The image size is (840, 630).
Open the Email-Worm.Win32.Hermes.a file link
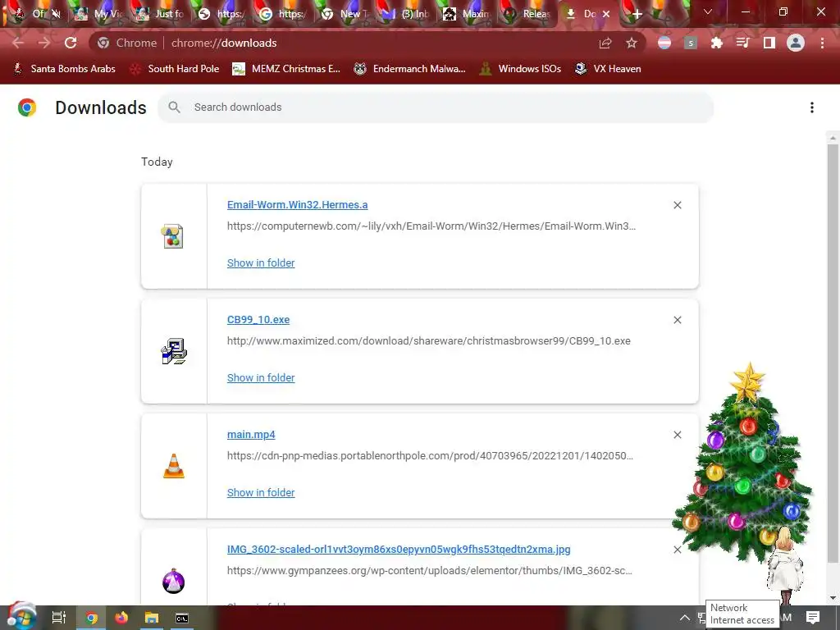click(297, 204)
